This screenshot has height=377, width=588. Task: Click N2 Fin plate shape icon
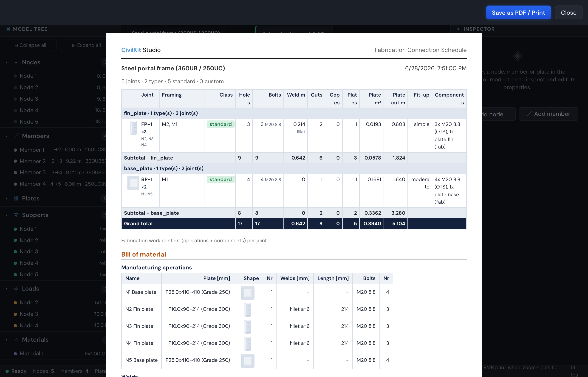click(x=248, y=310)
